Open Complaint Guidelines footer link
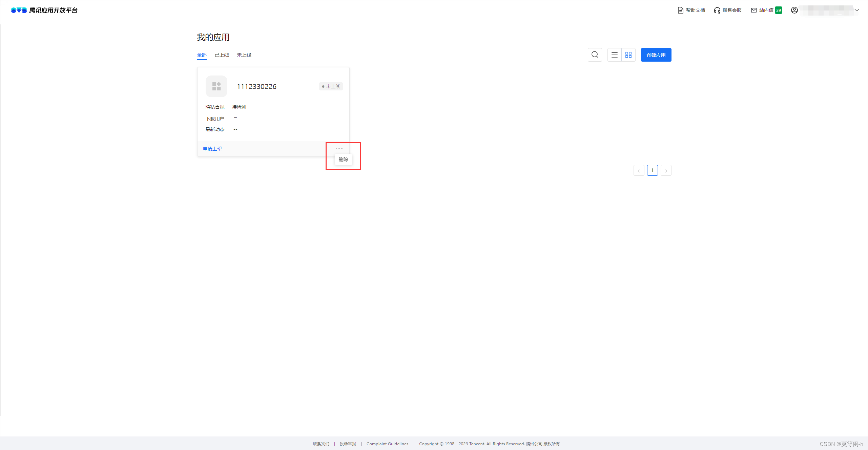The width and height of the screenshot is (868, 450). [388, 444]
